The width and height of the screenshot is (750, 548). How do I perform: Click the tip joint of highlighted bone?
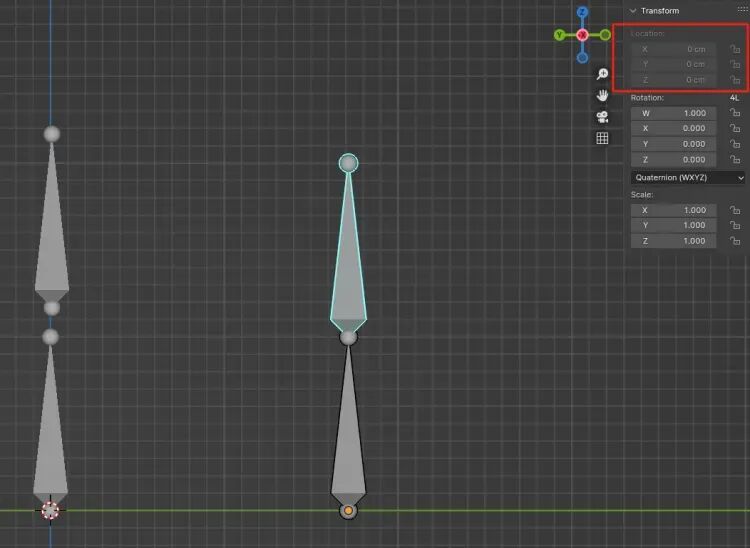pos(349,163)
